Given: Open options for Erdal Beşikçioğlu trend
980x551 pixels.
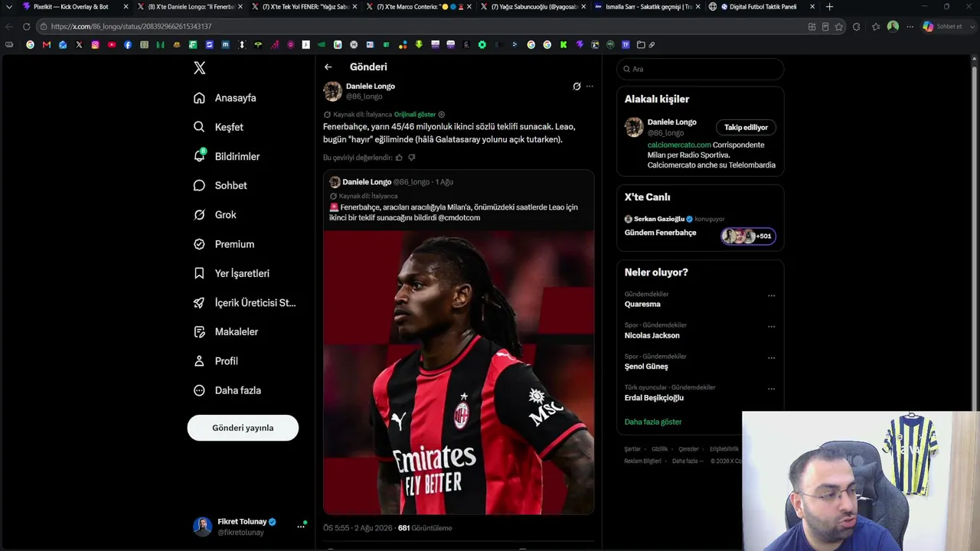Looking at the screenshot, I should tap(771, 389).
